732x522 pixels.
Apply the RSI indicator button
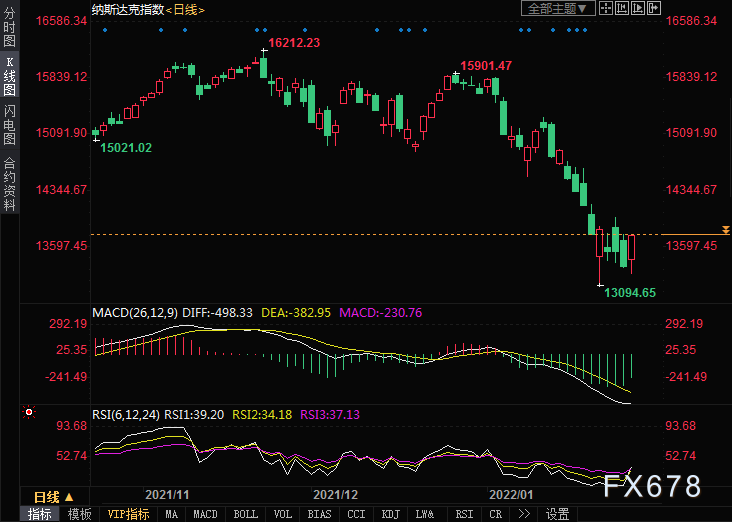[x=464, y=514]
